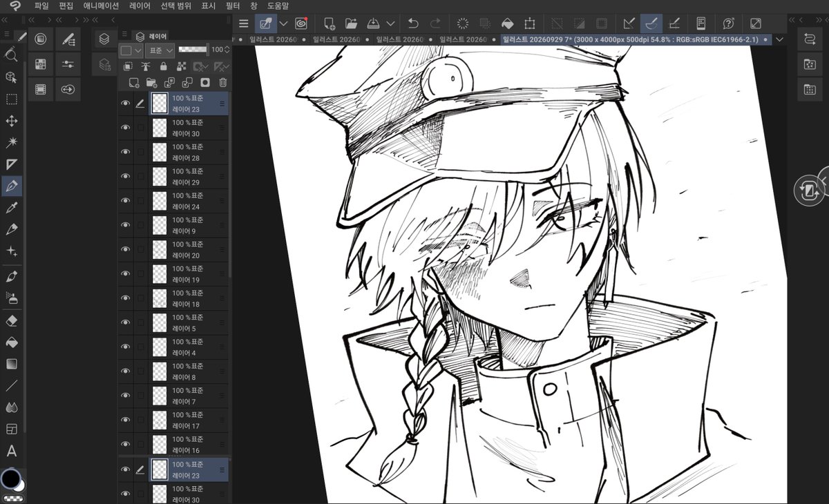This screenshot has width=829, height=504.
Task: Select the Eyedropper tool
Action: click(12, 208)
